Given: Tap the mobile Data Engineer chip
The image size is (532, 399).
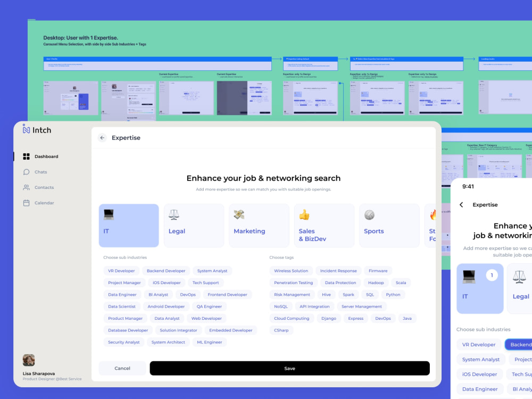Looking at the screenshot, I should pyautogui.click(x=480, y=389).
